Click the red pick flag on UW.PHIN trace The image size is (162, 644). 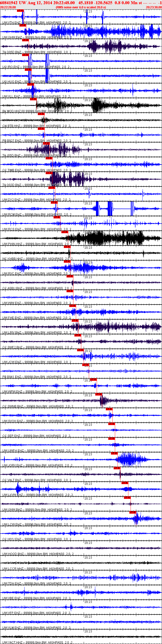pyautogui.click(x=64, y=232)
